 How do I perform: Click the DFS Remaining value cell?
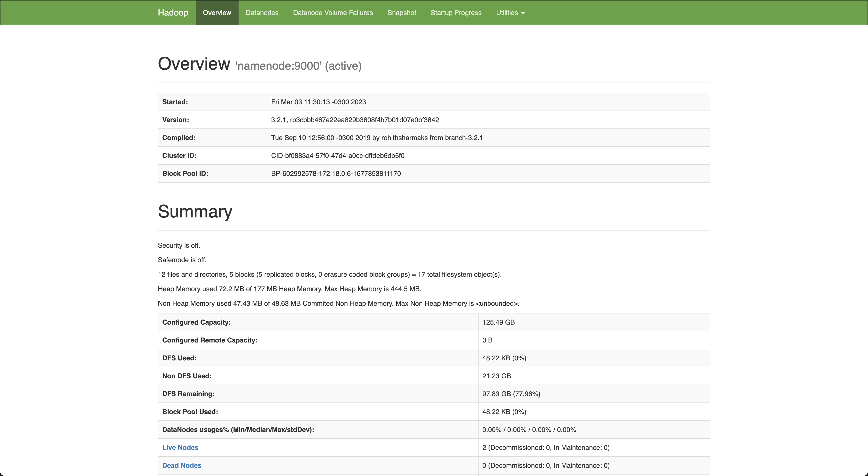[x=511, y=394]
